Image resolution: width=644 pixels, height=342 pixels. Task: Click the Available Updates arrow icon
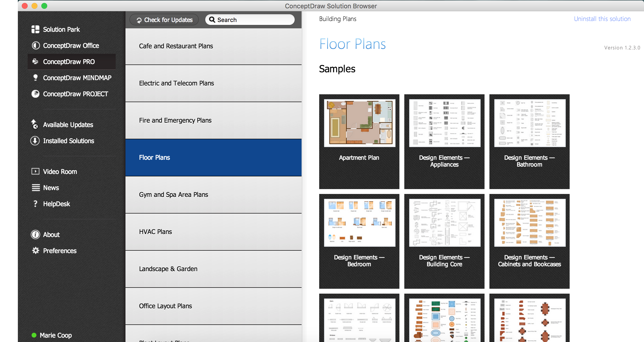[x=34, y=124]
